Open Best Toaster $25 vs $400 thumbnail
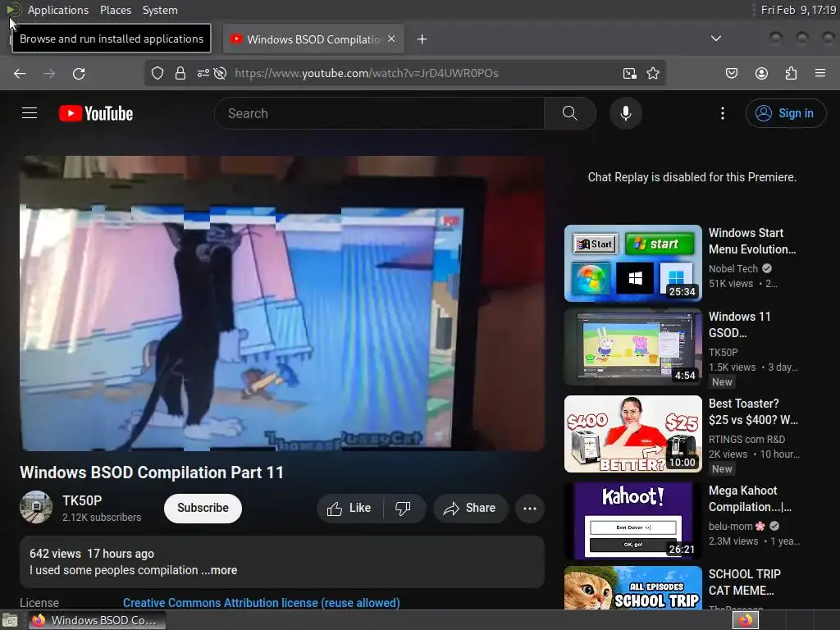 (633, 434)
